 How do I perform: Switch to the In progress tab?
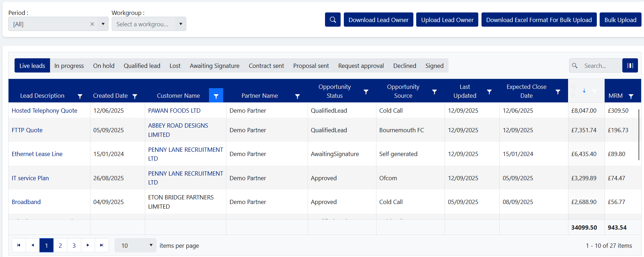(x=69, y=66)
